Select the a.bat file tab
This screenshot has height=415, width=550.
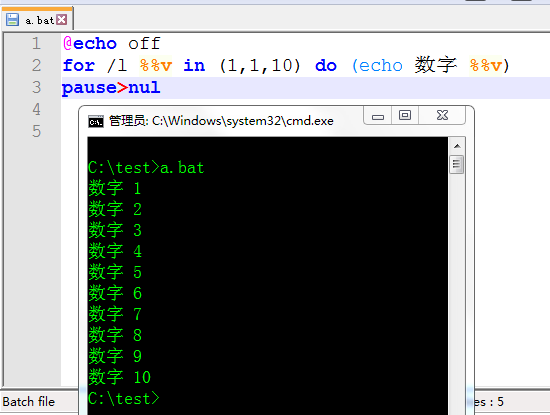37,19
